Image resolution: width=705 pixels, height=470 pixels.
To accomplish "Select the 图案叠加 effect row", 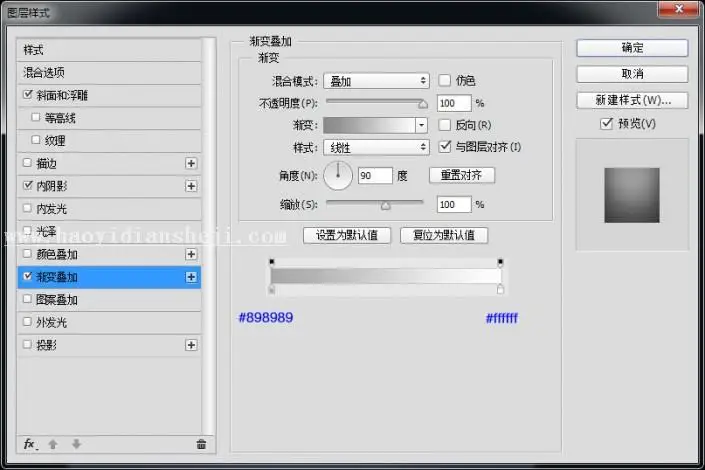I will tap(109, 300).
